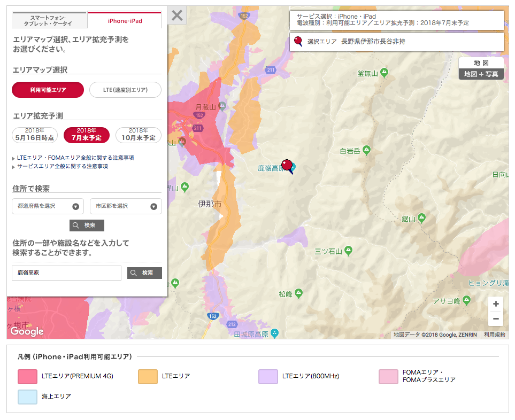Click the LTEエリア(PREMIUM 4G) legend swatch

tap(28, 377)
